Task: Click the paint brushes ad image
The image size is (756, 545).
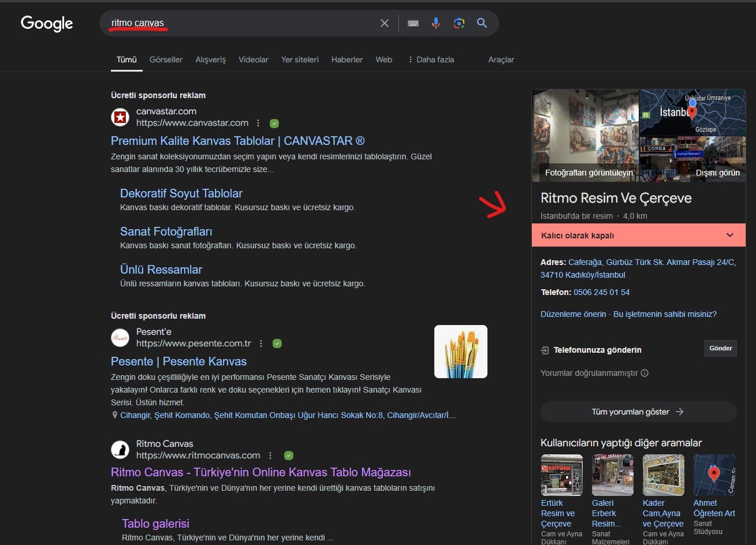Action: click(x=461, y=352)
